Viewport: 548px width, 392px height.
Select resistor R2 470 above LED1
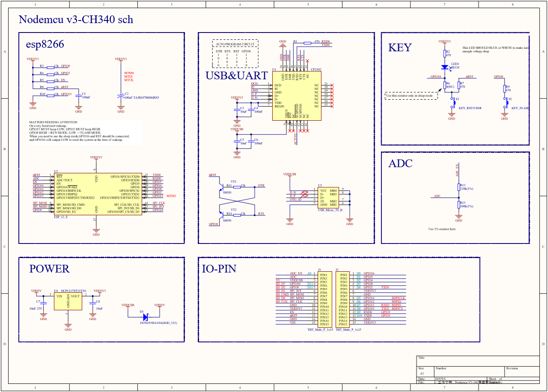point(445,53)
